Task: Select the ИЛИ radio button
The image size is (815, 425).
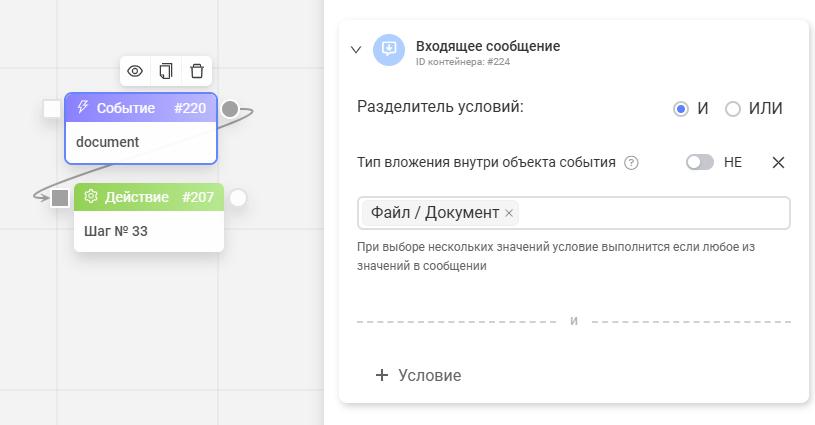Action: [733, 109]
